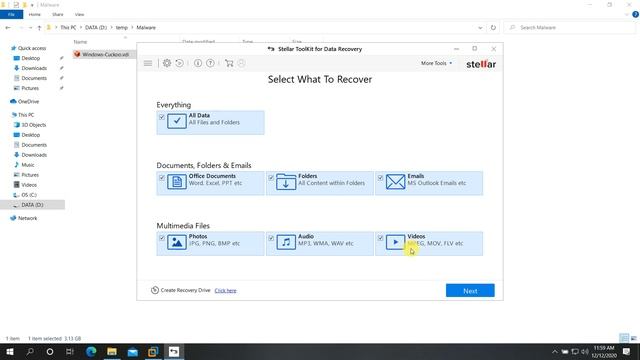Click the user account icon after the cart
640x360 pixels.
(241, 63)
